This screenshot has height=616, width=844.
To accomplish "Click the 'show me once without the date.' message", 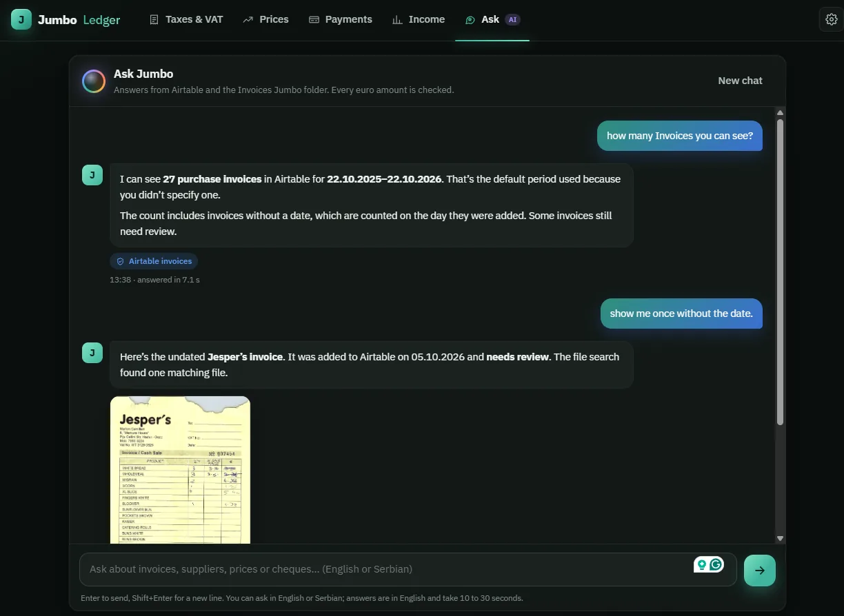I will (x=681, y=314).
